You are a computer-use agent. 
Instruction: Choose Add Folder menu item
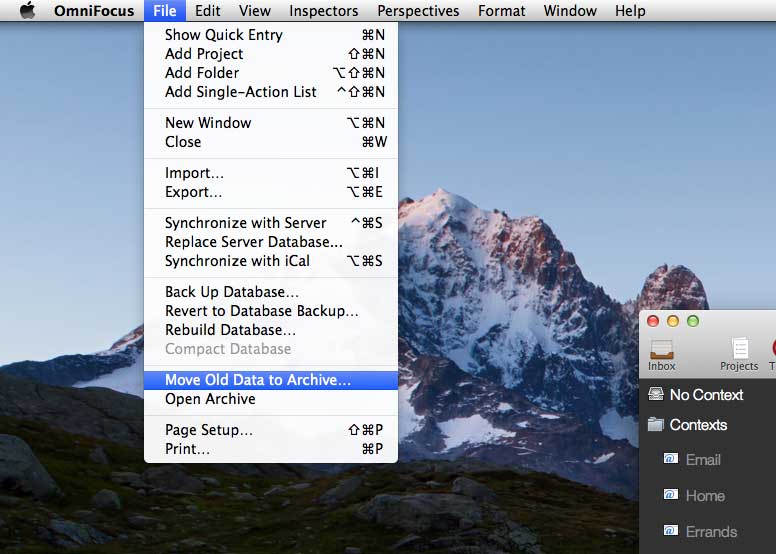(271, 73)
